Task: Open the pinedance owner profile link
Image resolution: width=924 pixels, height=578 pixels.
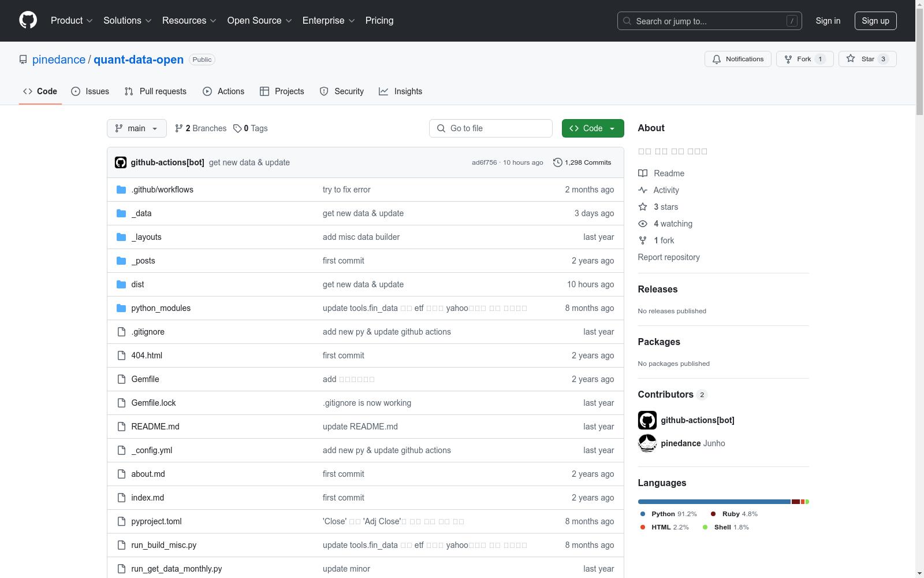Action: tap(59, 60)
